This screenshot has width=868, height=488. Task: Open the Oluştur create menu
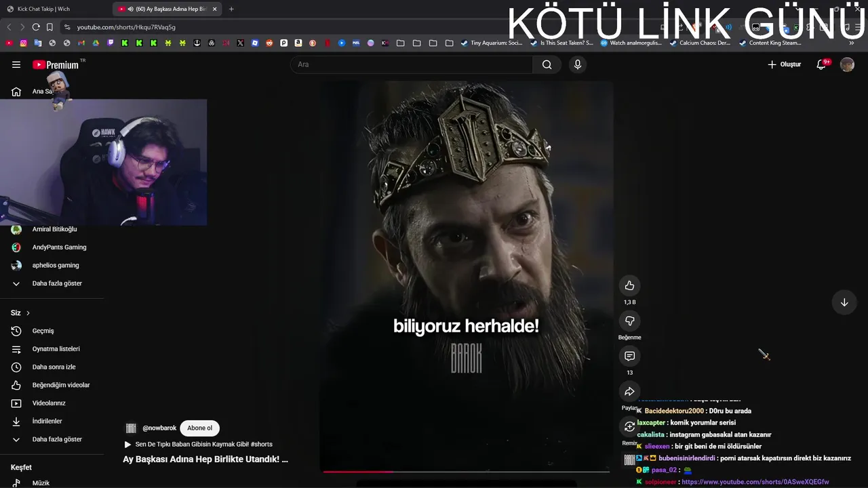pyautogui.click(x=784, y=64)
